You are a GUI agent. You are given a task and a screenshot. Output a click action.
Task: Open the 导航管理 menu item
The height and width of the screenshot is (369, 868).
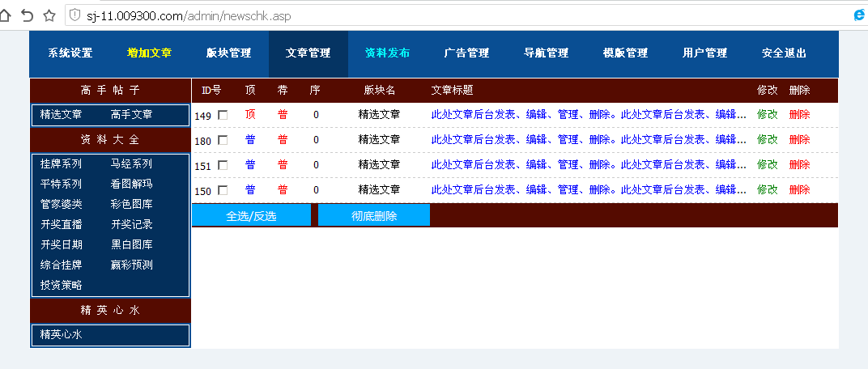[x=546, y=53]
